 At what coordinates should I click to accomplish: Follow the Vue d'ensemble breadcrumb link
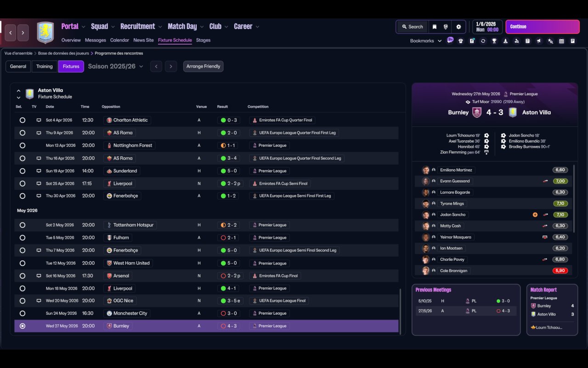point(18,53)
